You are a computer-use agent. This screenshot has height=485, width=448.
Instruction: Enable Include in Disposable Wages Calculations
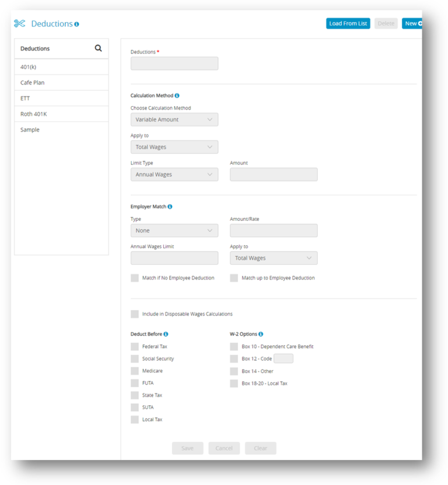click(135, 314)
